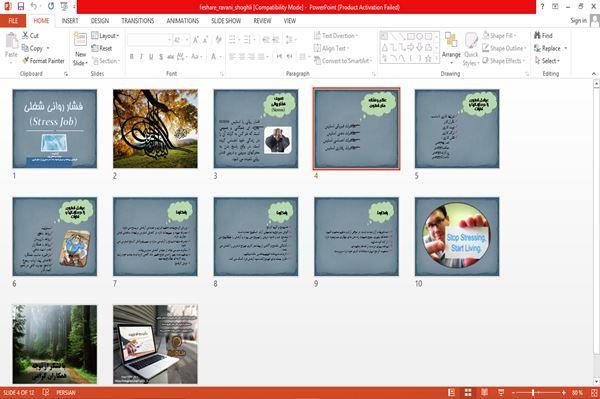Toggle Align Left
The image size is (600, 399).
[232, 57]
